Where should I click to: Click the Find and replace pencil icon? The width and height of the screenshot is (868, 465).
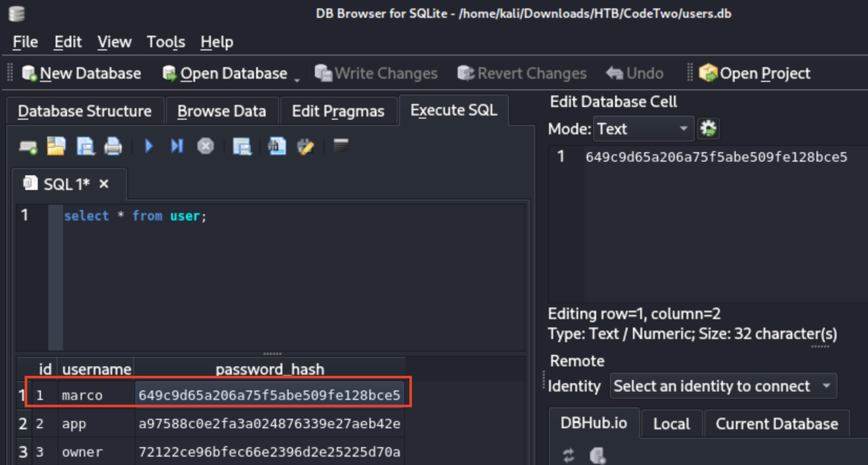[305, 146]
